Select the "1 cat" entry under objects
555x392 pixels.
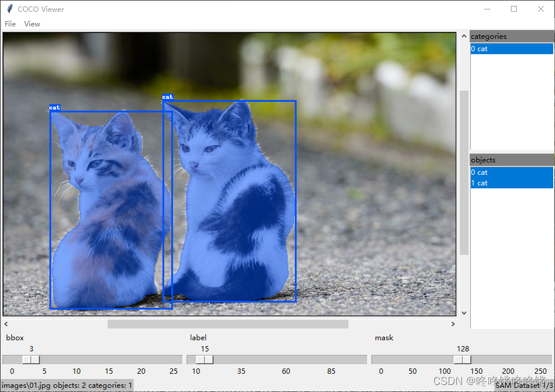pyautogui.click(x=511, y=183)
